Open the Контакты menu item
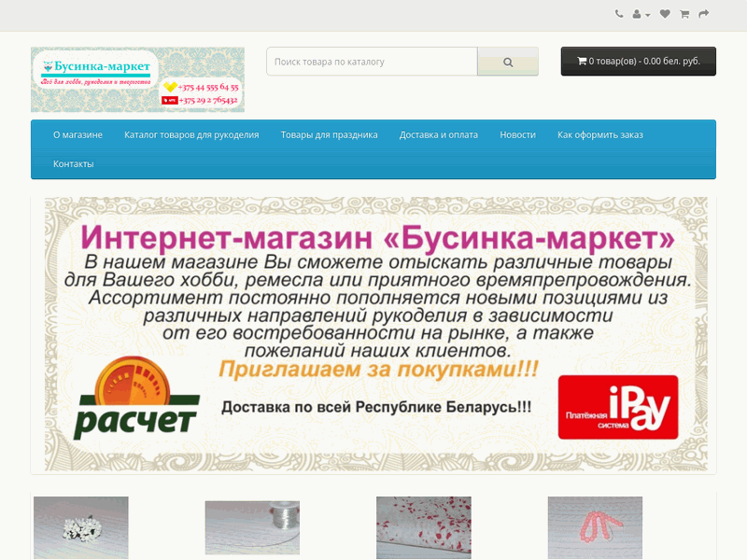This screenshot has height=560, width=747. (x=74, y=164)
